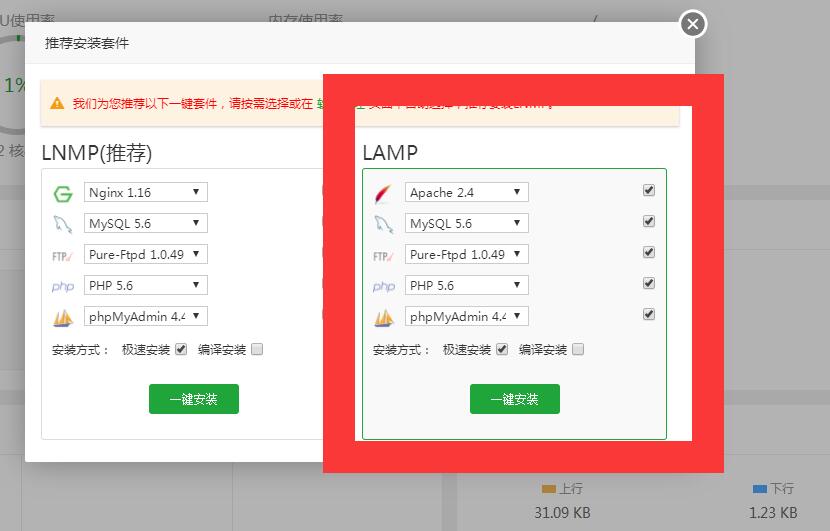Click the Apache feather icon in LAMP

(384, 193)
